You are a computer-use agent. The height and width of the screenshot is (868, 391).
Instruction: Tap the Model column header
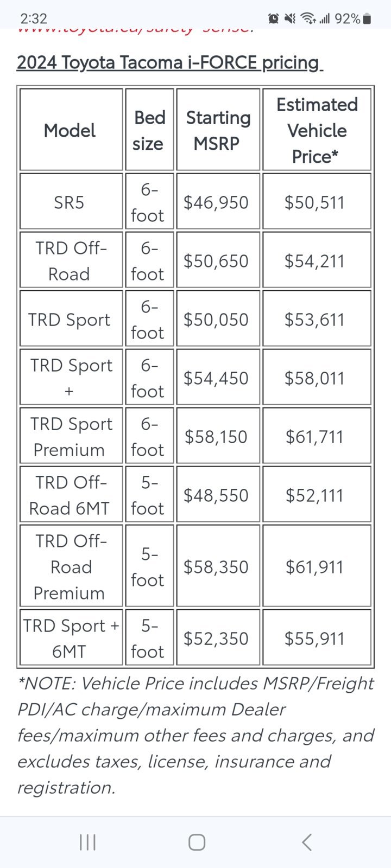point(71,130)
